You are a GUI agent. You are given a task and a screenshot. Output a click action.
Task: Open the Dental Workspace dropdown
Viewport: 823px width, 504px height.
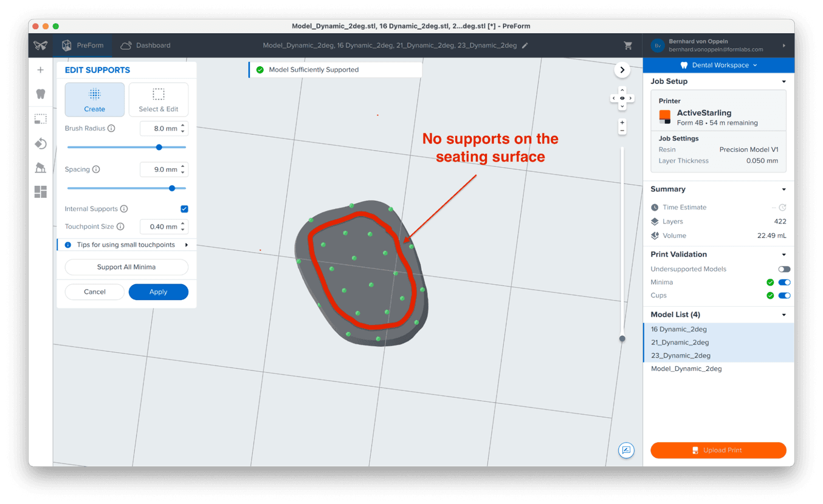tap(718, 65)
